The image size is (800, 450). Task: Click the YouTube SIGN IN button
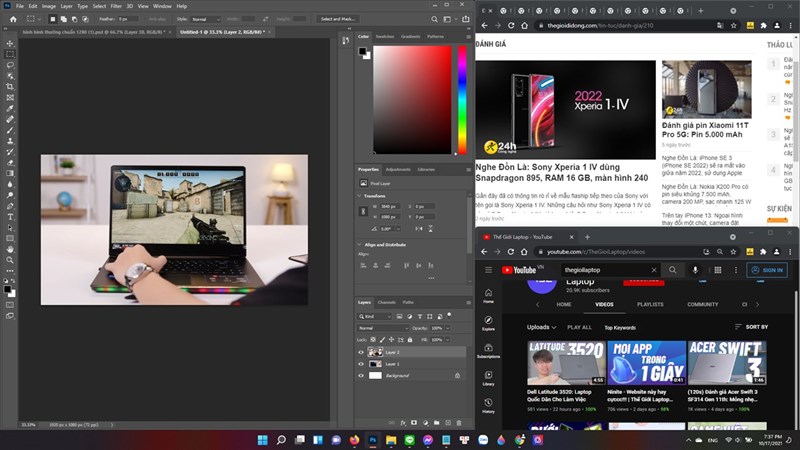point(767,270)
